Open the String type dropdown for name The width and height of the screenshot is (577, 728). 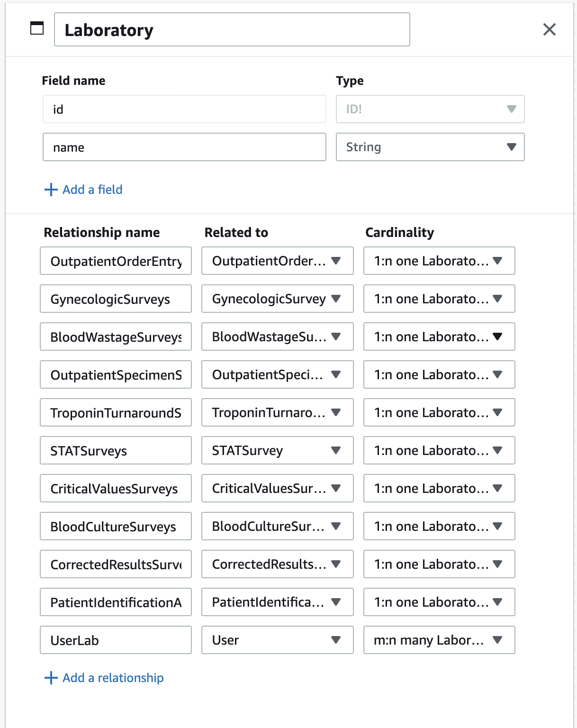430,147
